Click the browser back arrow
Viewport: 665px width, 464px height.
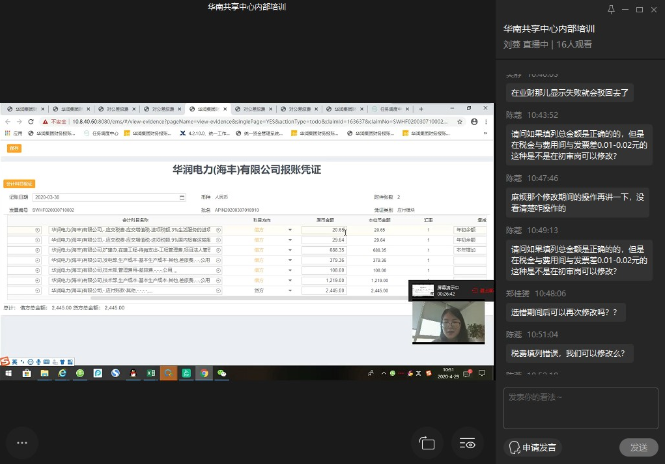point(8,122)
